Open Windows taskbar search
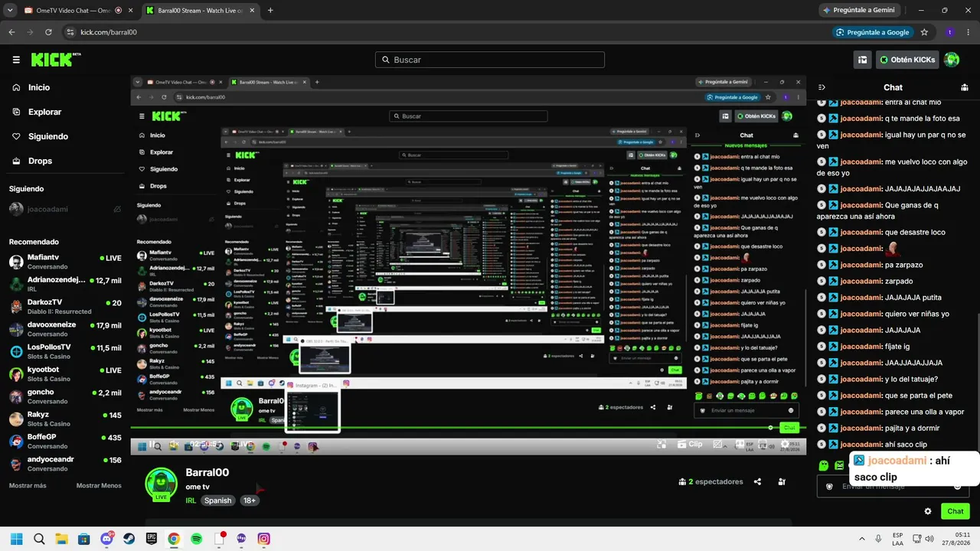 [x=39, y=539]
